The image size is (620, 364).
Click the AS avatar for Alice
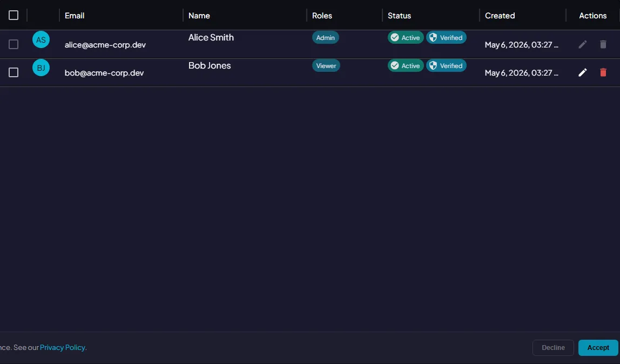click(41, 39)
